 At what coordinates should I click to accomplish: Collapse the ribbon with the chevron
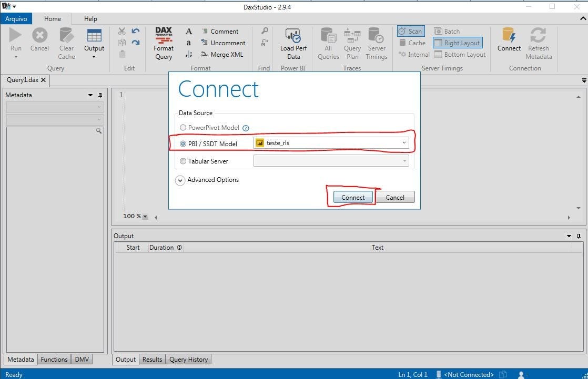(x=583, y=18)
